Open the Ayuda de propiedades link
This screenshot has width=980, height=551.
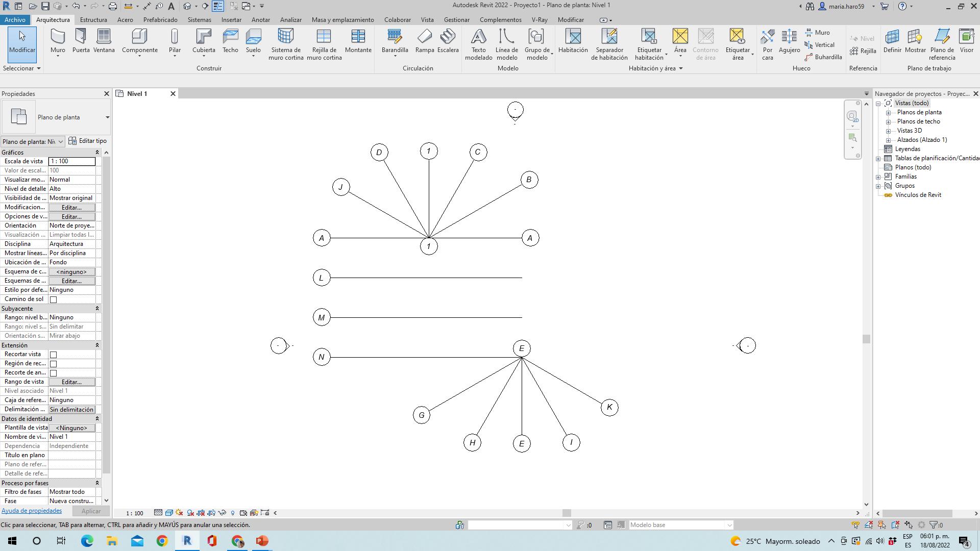pyautogui.click(x=32, y=511)
